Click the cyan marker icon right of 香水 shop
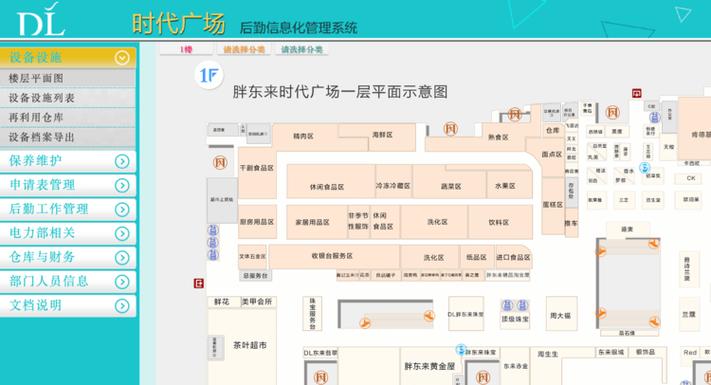711x385 pixels. pos(644,168)
